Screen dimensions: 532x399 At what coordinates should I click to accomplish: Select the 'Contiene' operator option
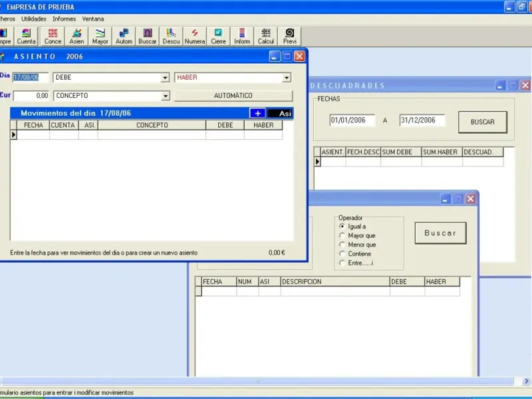click(x=342, y=253)
